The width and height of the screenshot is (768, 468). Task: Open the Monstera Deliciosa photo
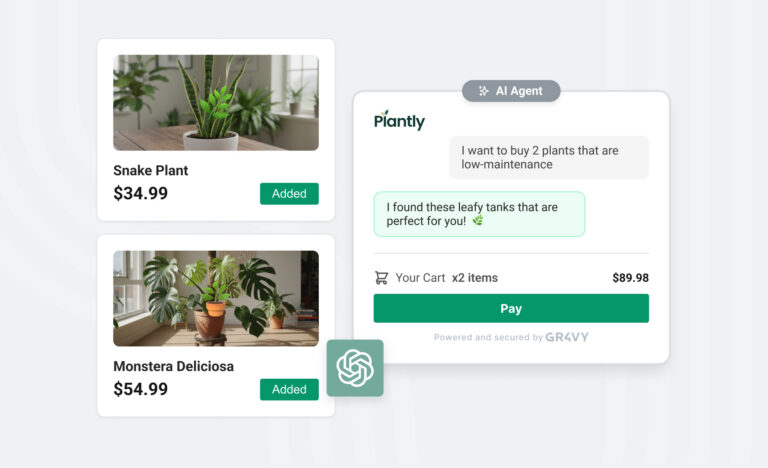click(216, 298)
